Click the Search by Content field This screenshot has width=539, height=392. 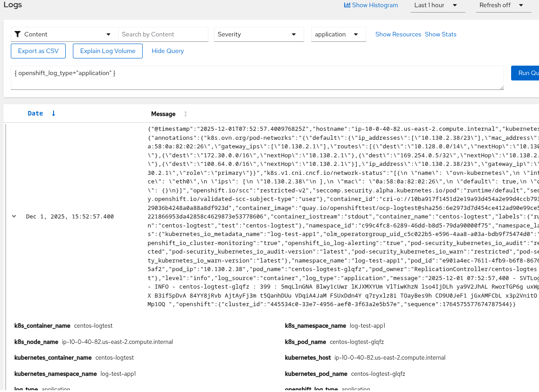pyautogui.click(x=163, y=34)
